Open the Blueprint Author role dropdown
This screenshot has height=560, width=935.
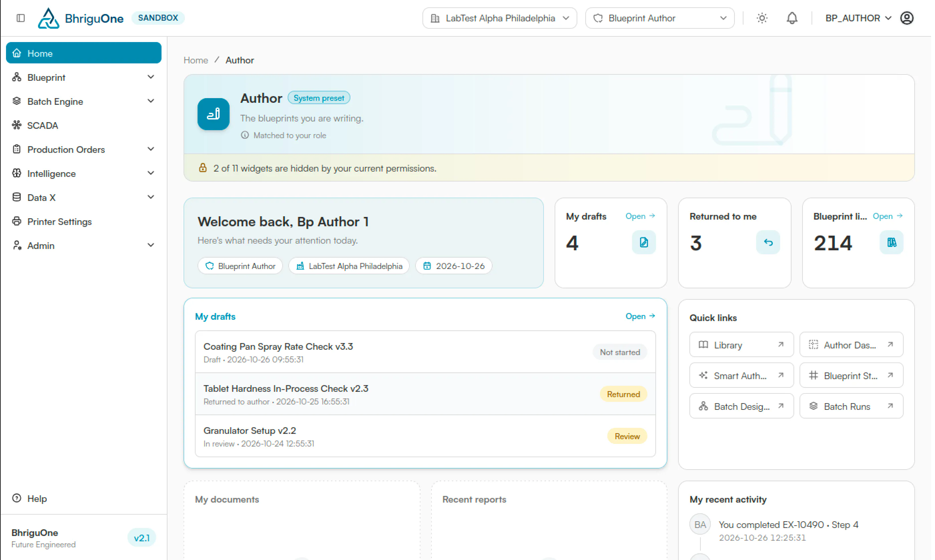click(x=660, y=18)
